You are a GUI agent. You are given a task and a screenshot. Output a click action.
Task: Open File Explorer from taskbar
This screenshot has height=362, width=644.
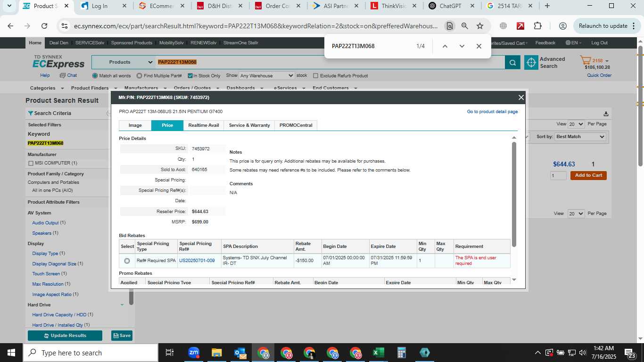click(216, 353)
